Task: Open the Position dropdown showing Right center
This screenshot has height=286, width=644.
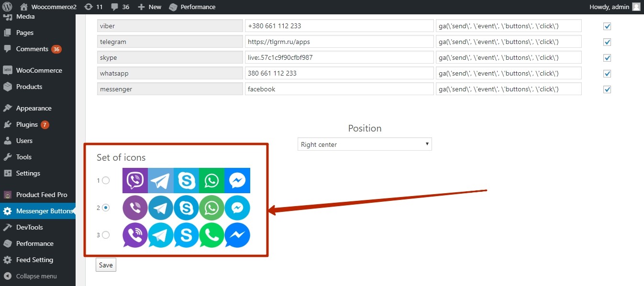Action: click(x=365, y=144)
